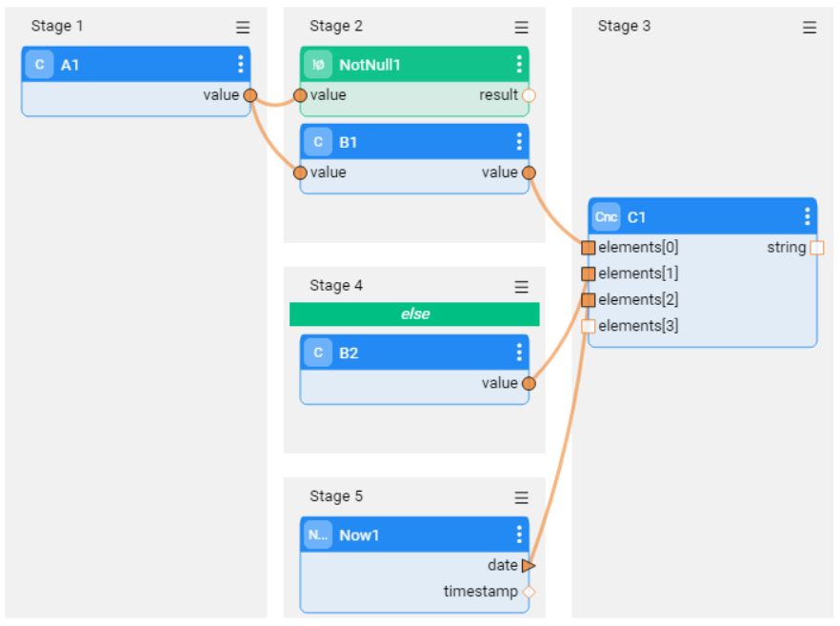The height and width of the screenshot is (626, 840).
Task: Click the Now1 date triangle port
Action: point(529,565)
